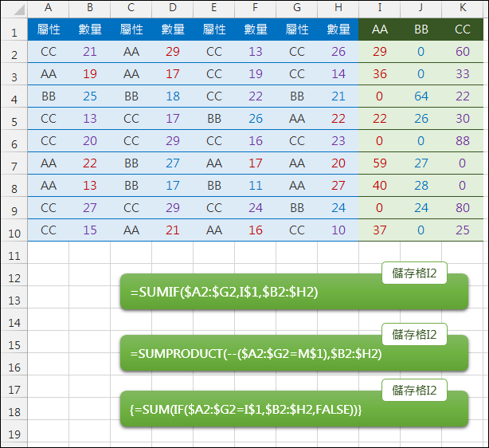Select column D header
Screen dimensions: 489x448
[x=173, y=7]
